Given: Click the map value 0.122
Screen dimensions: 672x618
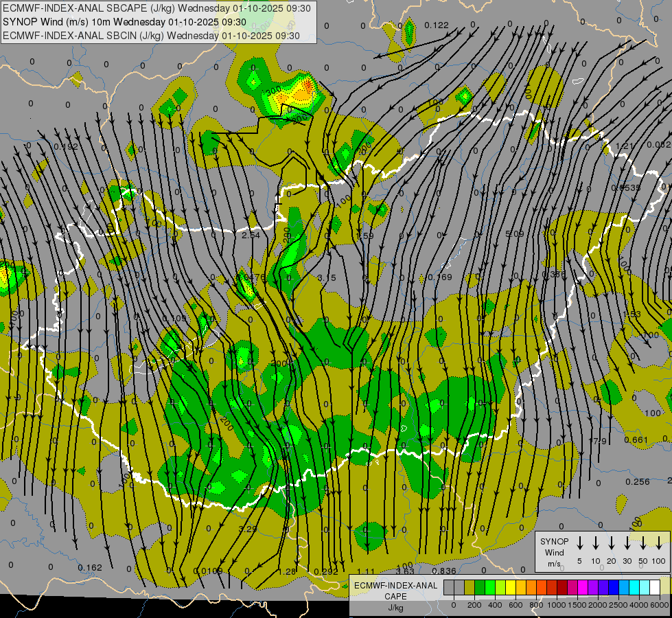Looking at the screenshot, I should (437, 25).
